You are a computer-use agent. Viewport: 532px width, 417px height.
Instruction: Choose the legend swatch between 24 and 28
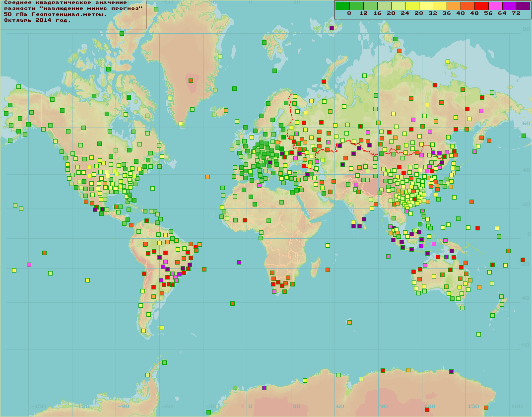pyautogui.click(x=412, y=5)
